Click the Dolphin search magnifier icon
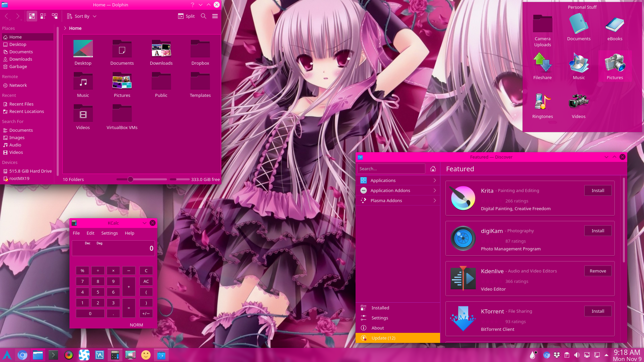Viewport: 644px width, 362px height. click(203, 16)
